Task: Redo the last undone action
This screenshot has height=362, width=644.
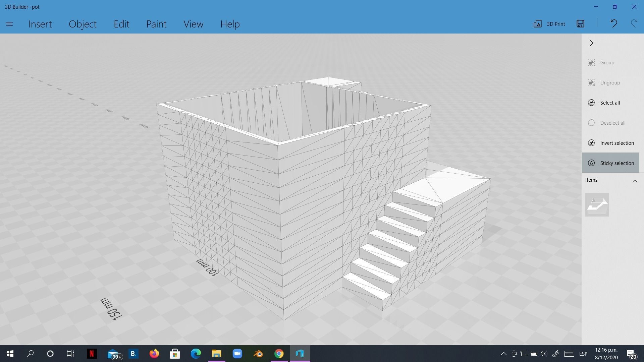Action: pyautogui.click(x=634, y=23)
